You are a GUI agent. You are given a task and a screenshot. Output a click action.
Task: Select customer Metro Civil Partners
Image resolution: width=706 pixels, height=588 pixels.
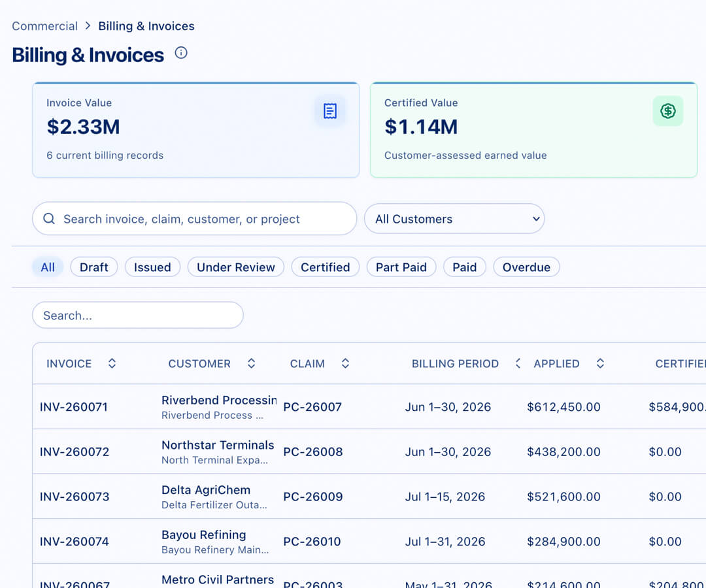pyautogui.click(x=218, y=580)
